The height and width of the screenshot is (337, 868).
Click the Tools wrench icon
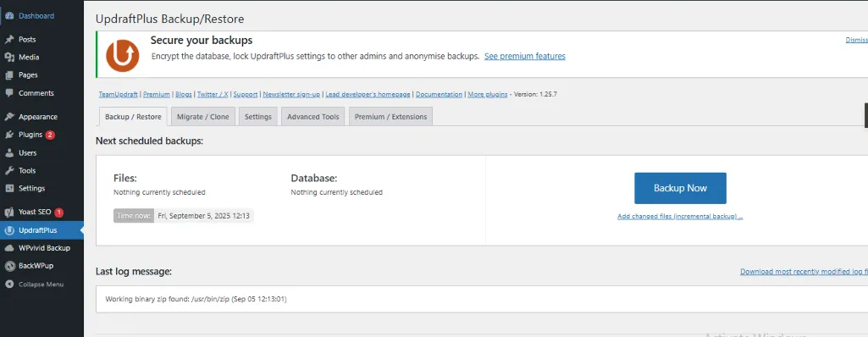(8, 170)
